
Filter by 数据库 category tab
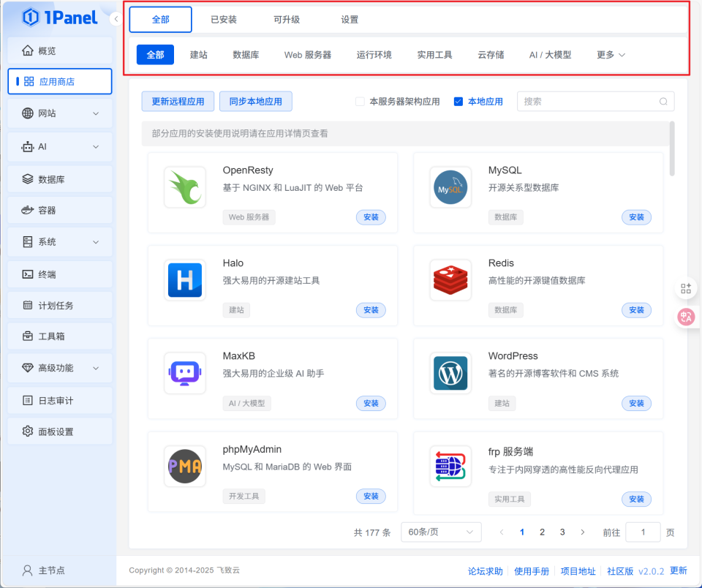point(246,55)
